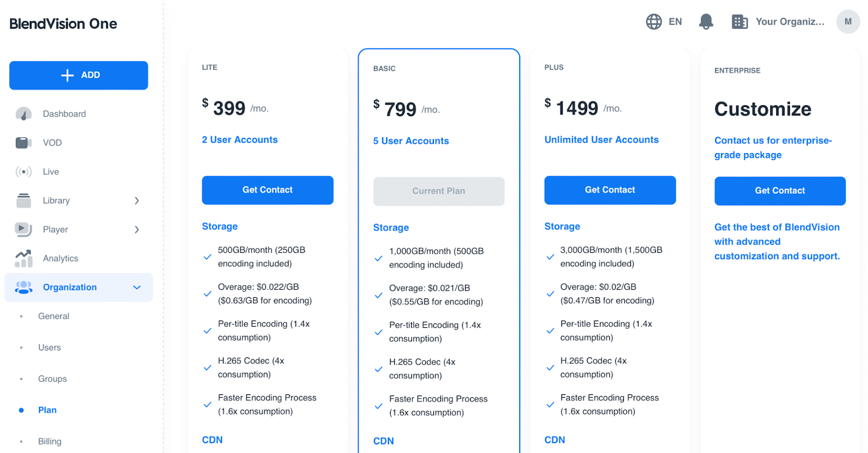Expand the Library submenu arrow

click(x=137, y=200)
